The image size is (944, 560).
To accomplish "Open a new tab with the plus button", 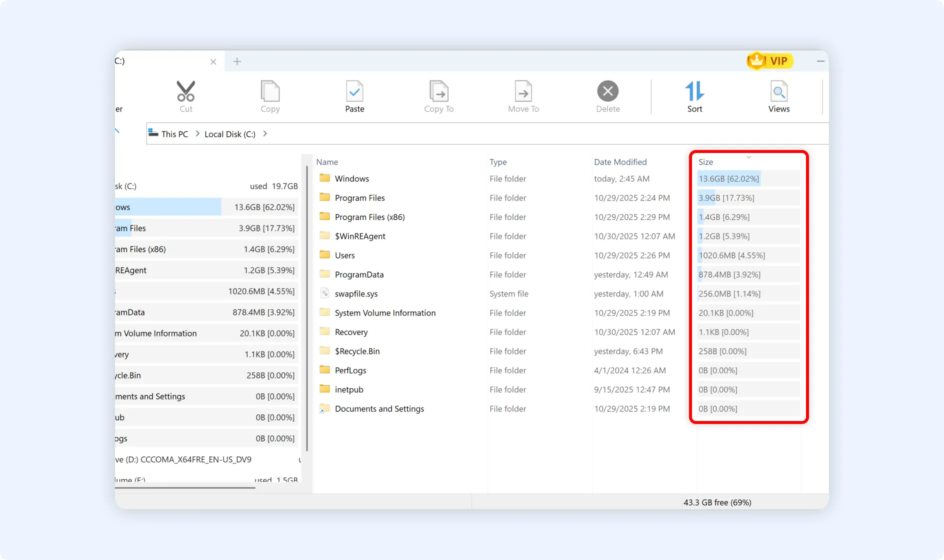I will point(237,61).
